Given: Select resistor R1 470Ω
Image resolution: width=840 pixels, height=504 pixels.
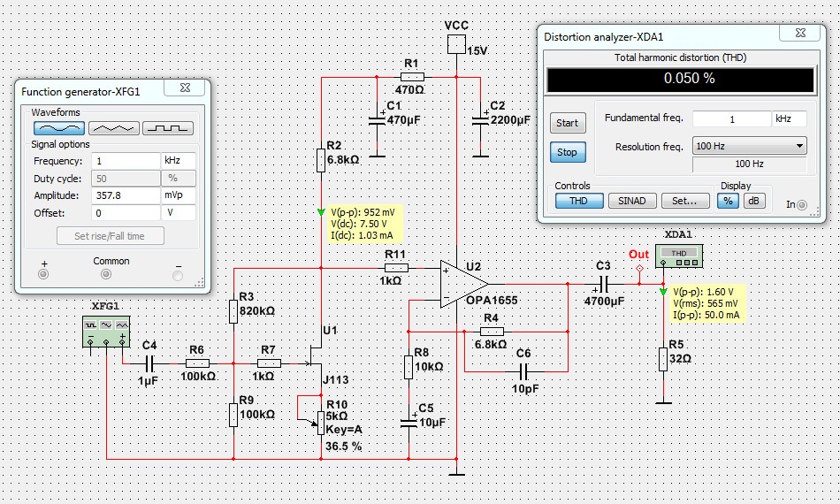Looking at the screenshot, I should (412, 77).
